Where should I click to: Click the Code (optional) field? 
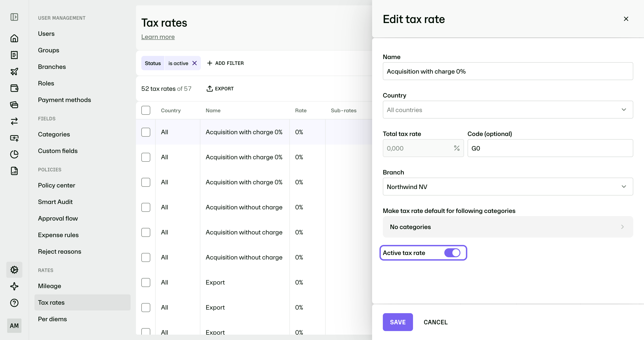550,148
